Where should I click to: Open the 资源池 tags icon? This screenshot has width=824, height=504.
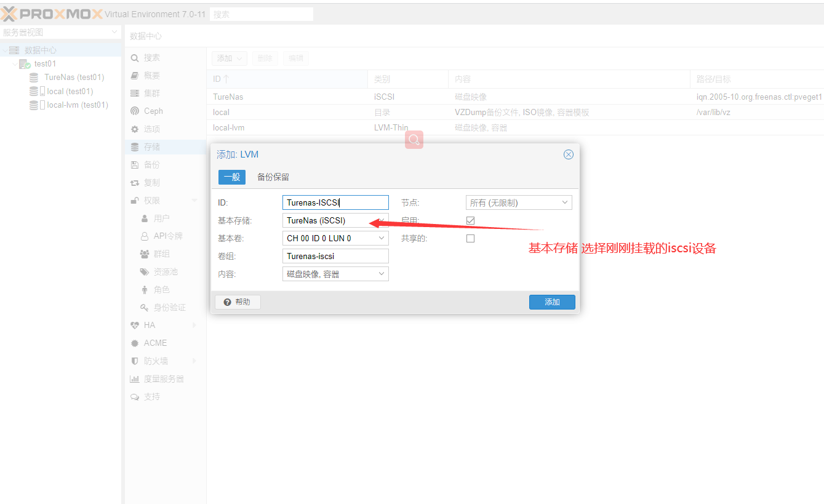point(145,272)
